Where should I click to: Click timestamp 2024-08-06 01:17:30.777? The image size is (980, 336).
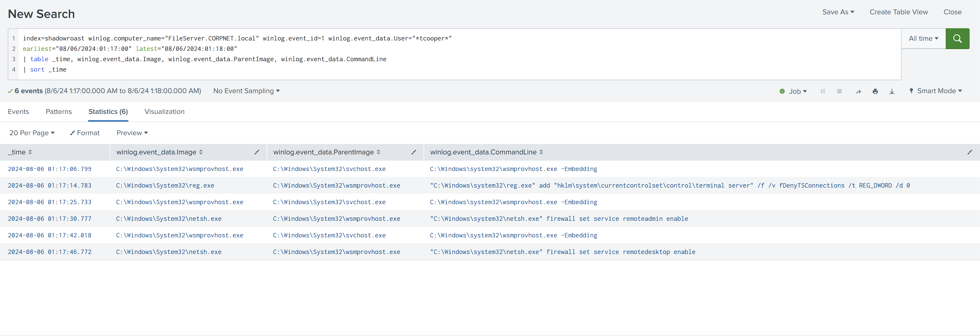pyautogui.click(x=49, y=219)
